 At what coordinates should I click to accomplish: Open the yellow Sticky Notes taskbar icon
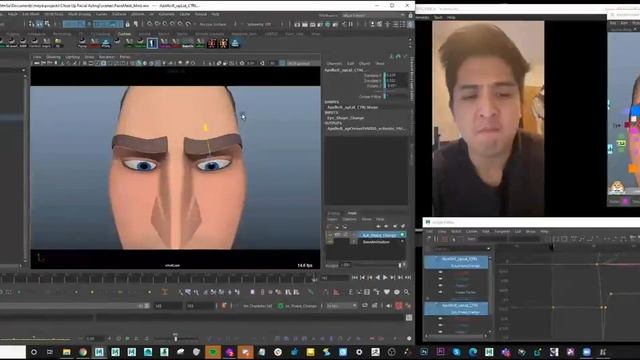click(310, 352)
